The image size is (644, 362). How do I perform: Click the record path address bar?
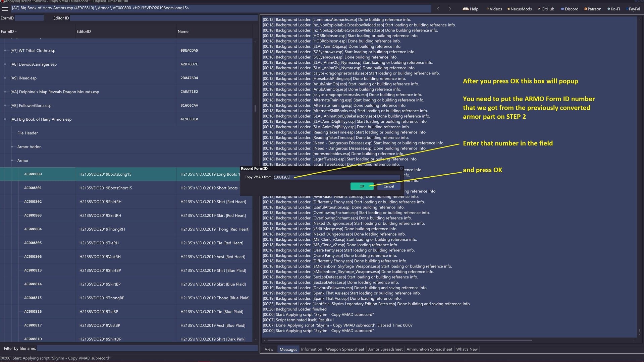[221, 8]
